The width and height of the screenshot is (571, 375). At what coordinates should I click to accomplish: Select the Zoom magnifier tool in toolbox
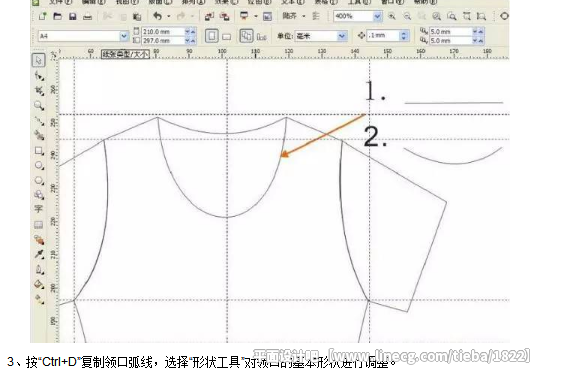[39, 106]
